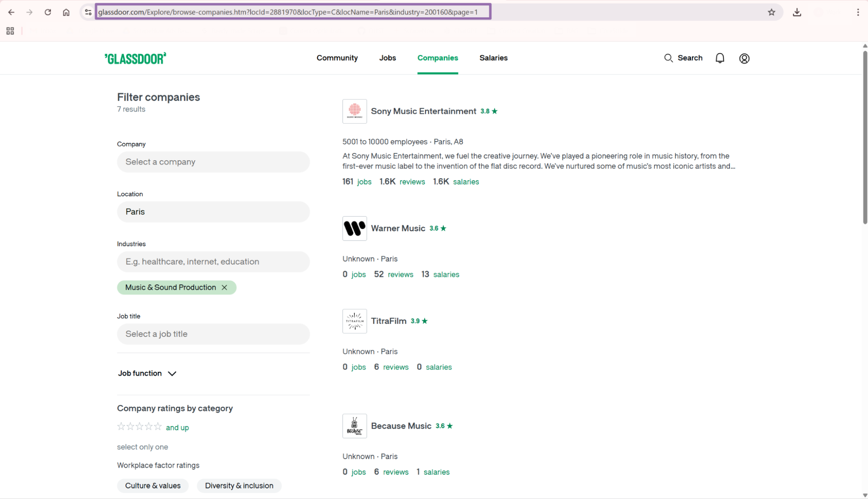The width and height of the screenshot is (868, 499).
Task: View Sony Music Entertainment's 1.6K reviews
Action: pos(402,182)
